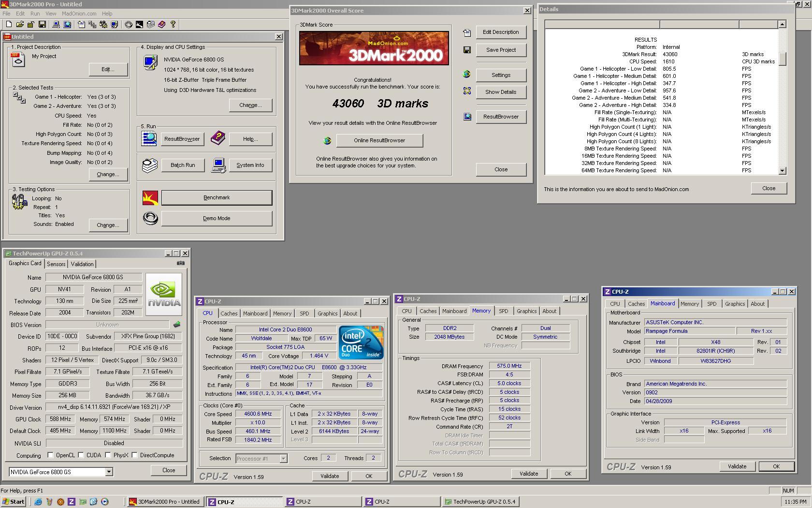This screenshot has width=812, height=508.
Task: Click Change in Testing Options
Action: click(x=108, y=225)
